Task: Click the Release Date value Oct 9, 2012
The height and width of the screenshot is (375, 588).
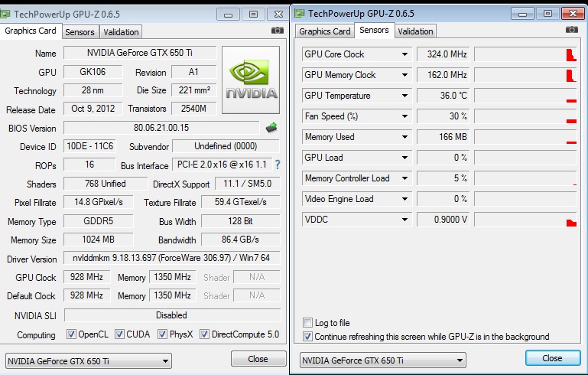Action: pyautogui.click(x=93, y=109)
